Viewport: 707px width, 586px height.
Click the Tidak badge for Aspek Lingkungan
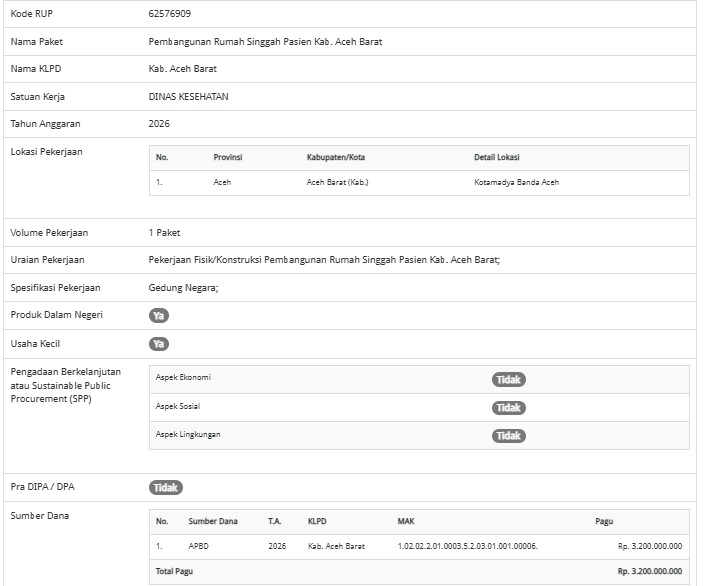tap(508, 436)
